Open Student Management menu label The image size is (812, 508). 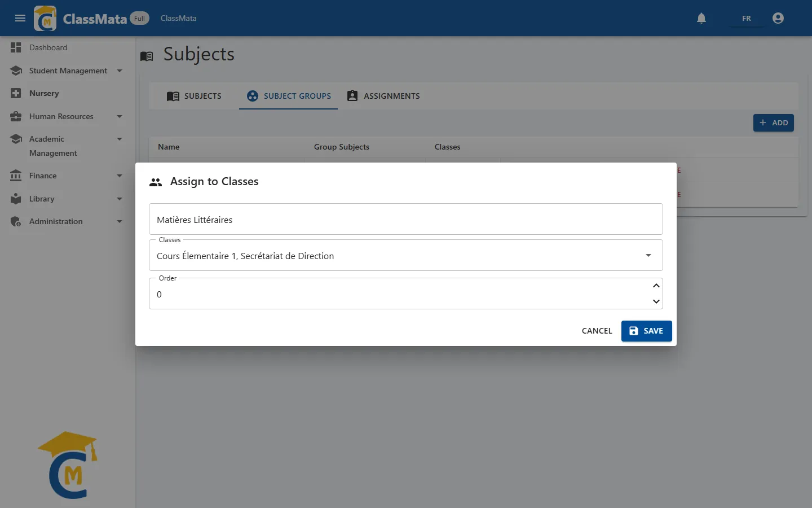click(68, 71)
